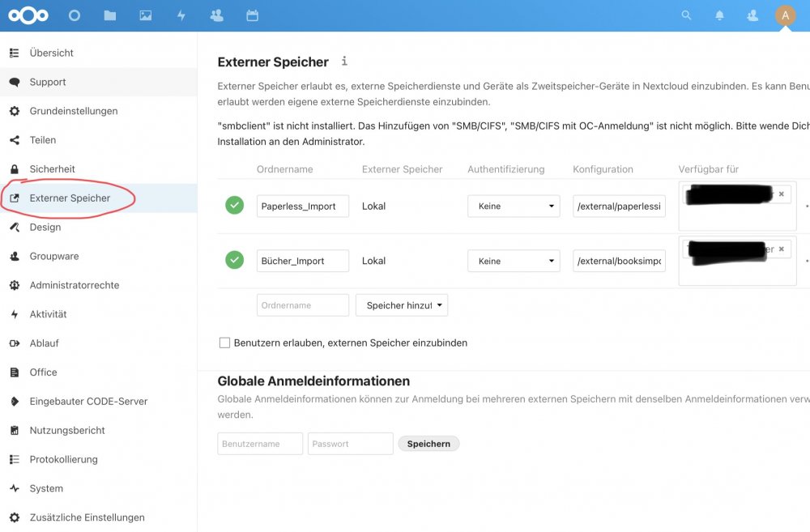
Task: Open authentication dropdown for Bücher_Import
Action: (514, 261)
